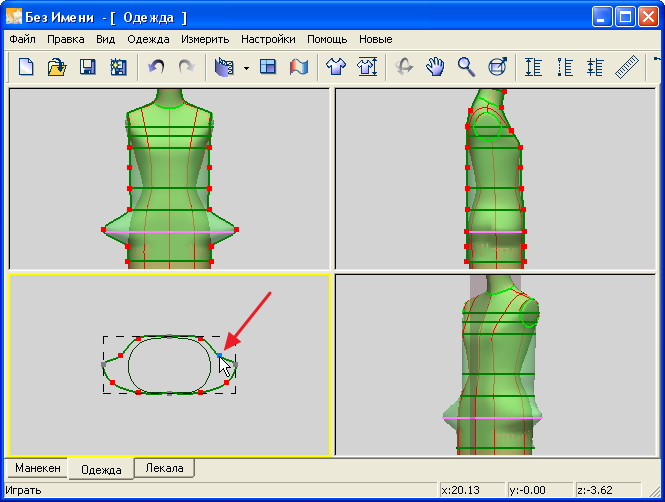Select the T-shirt garment icon

(335, 67)
